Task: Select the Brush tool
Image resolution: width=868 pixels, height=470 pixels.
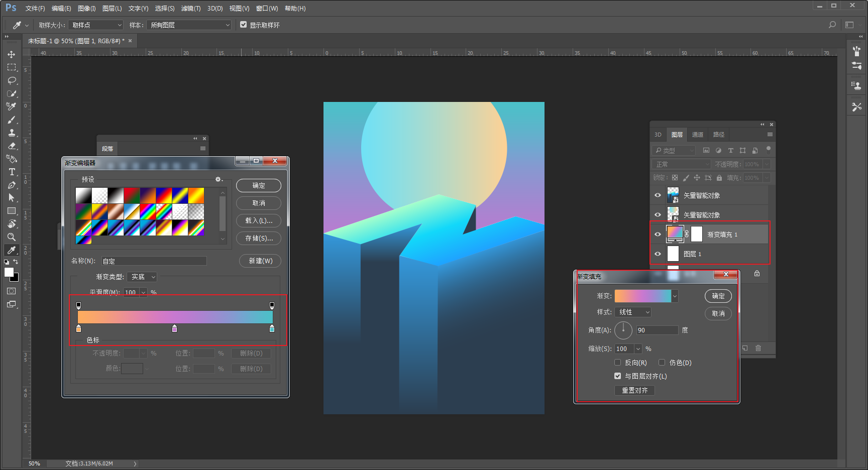Action: tap(12, 120)
